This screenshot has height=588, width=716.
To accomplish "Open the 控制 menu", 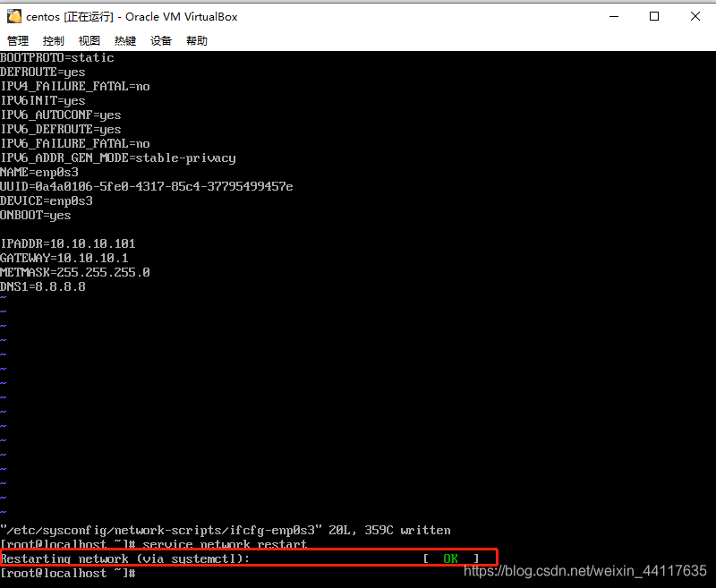I will 54,40.
